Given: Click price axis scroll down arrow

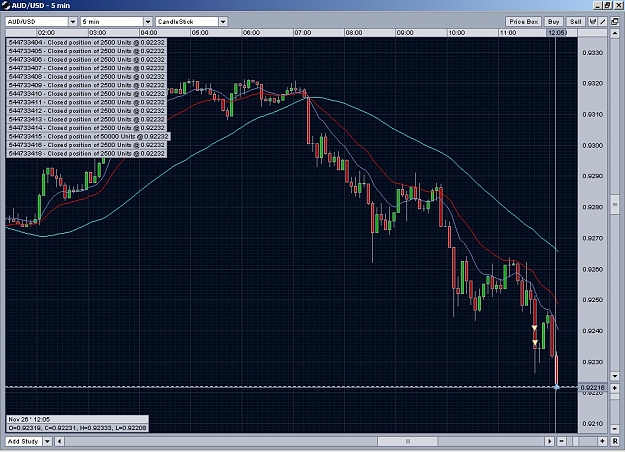Looking at the screenshot, I should click(615, 376).
